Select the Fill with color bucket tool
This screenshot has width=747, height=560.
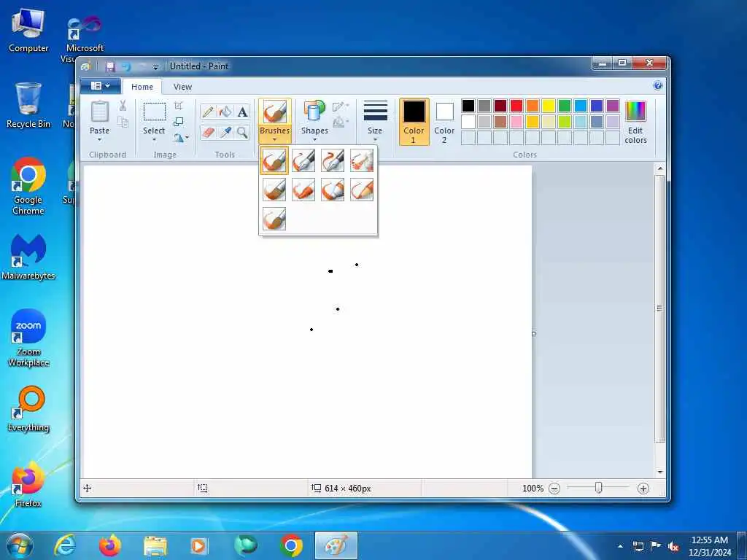225,112
